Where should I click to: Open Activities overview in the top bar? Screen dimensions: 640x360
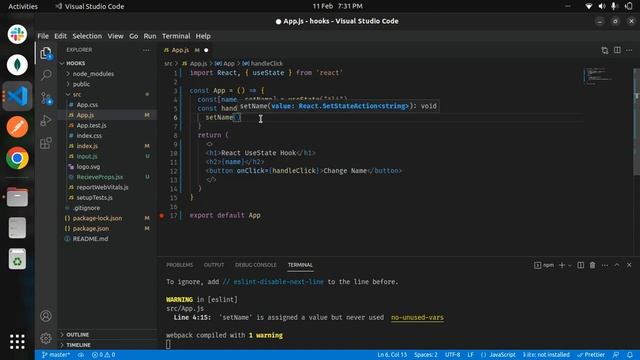pyautogui.click(x=23, y=6)
